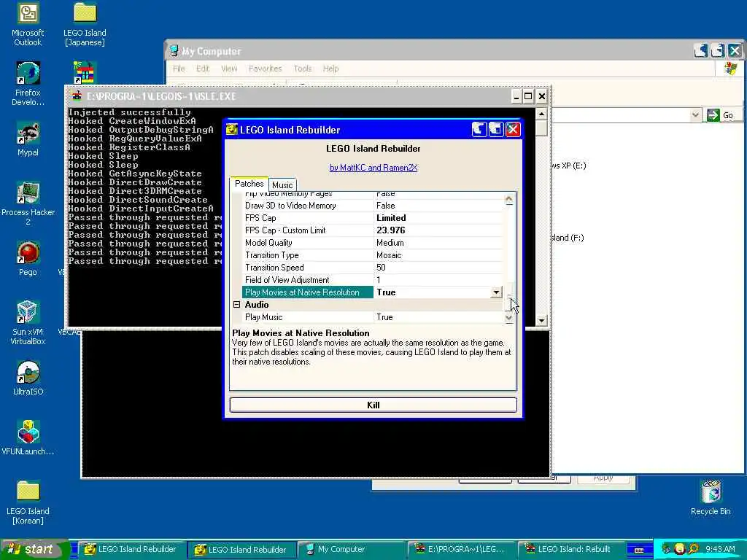The image size is (747, 560).
Task: Select the Transition Speed property row
Action: pyautogui.click(x=373, y=267)
